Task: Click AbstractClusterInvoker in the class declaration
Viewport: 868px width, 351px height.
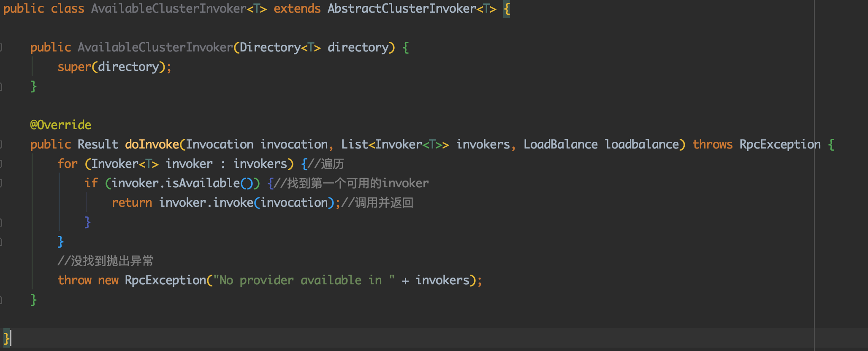Action: (x=401, y=8)
